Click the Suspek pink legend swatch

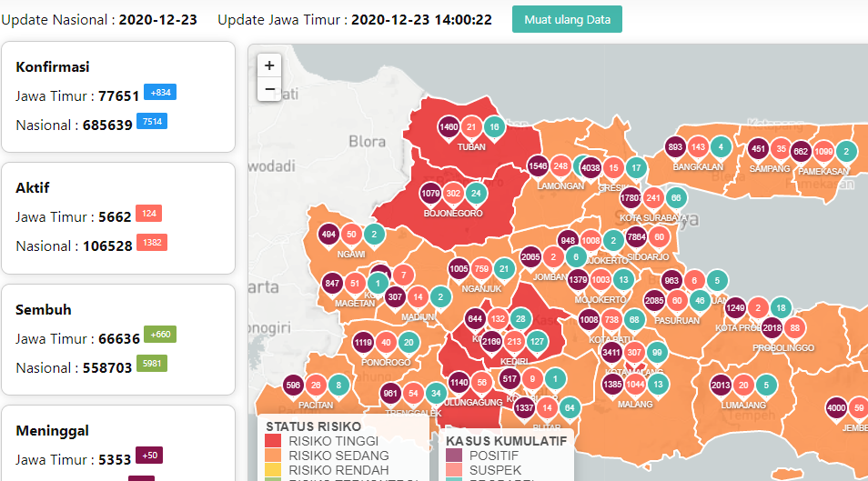[454, 470]
